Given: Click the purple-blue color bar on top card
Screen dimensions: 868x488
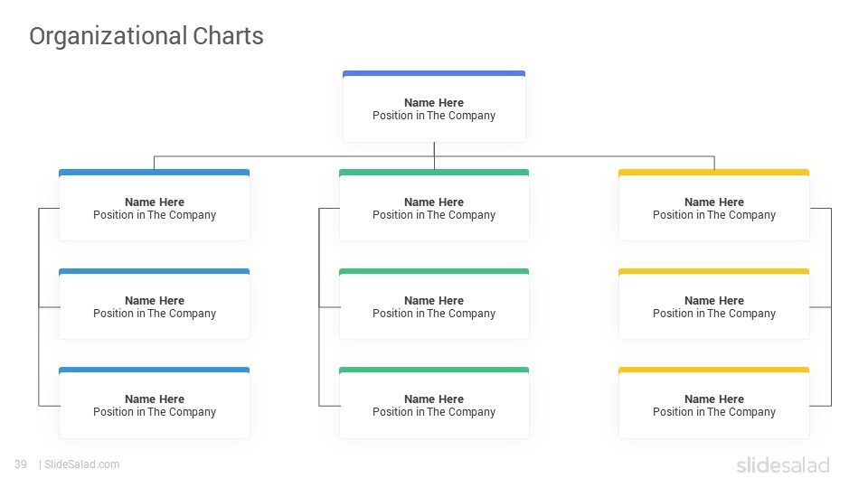Looking at the screenshot, I should click(434, 73).
